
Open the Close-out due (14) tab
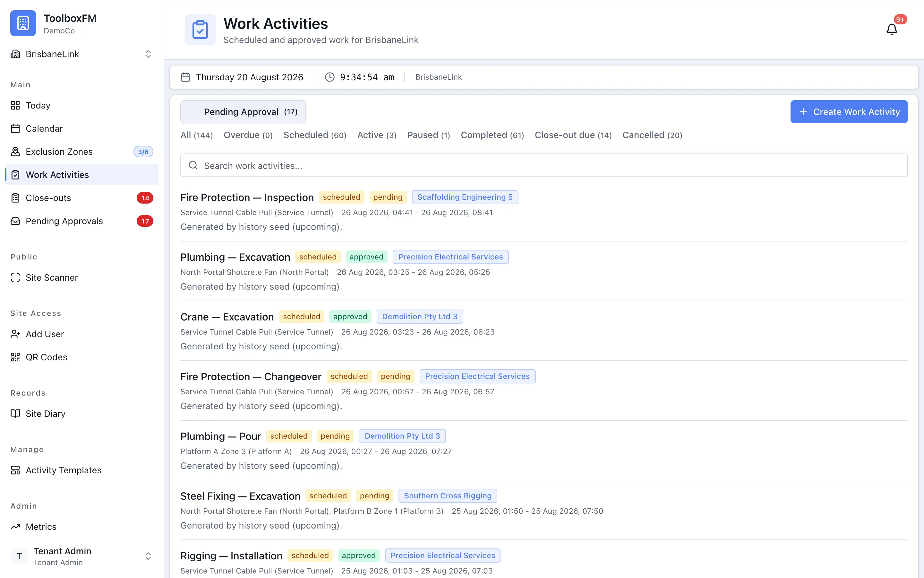click(574, 135)
